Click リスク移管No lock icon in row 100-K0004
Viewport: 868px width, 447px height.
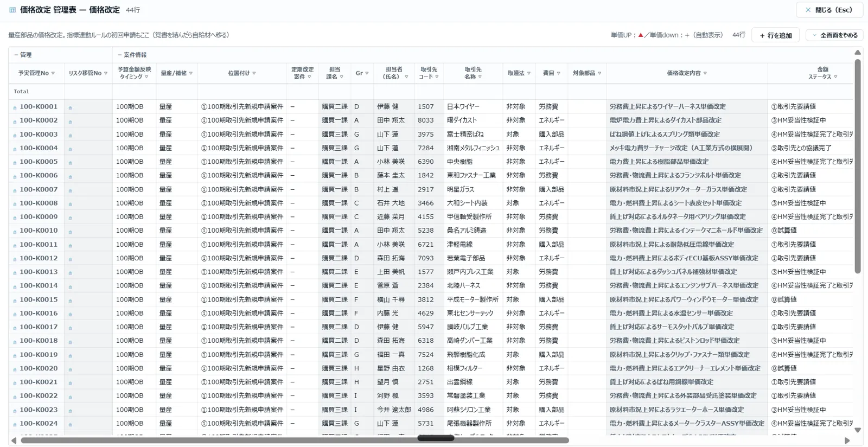point(70,149)
